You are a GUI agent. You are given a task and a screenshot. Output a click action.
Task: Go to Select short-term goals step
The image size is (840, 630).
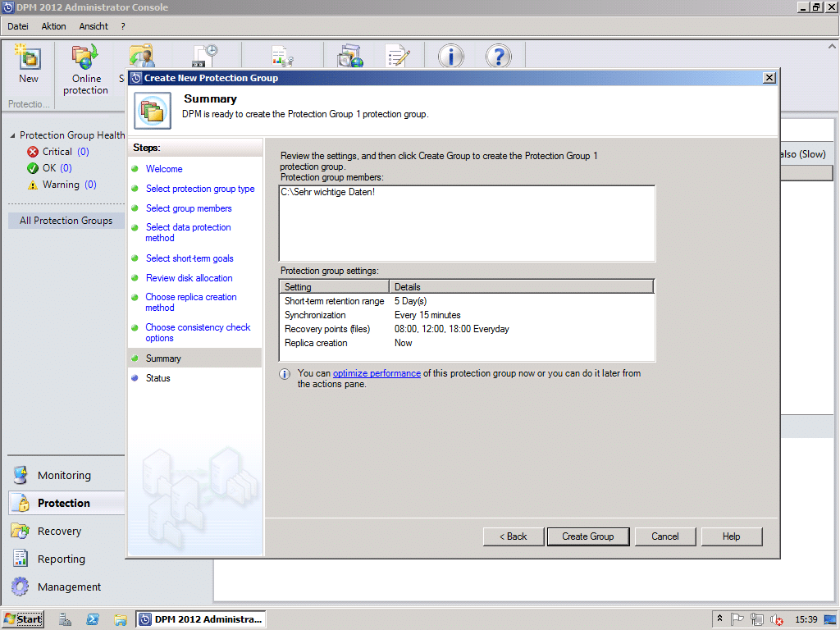(x=189, y=258)
